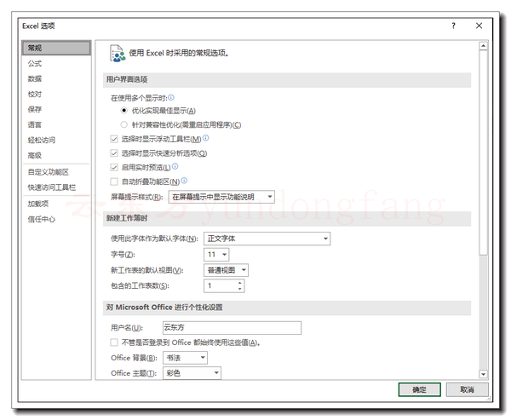Open 语言 category in sidebar

56,124
